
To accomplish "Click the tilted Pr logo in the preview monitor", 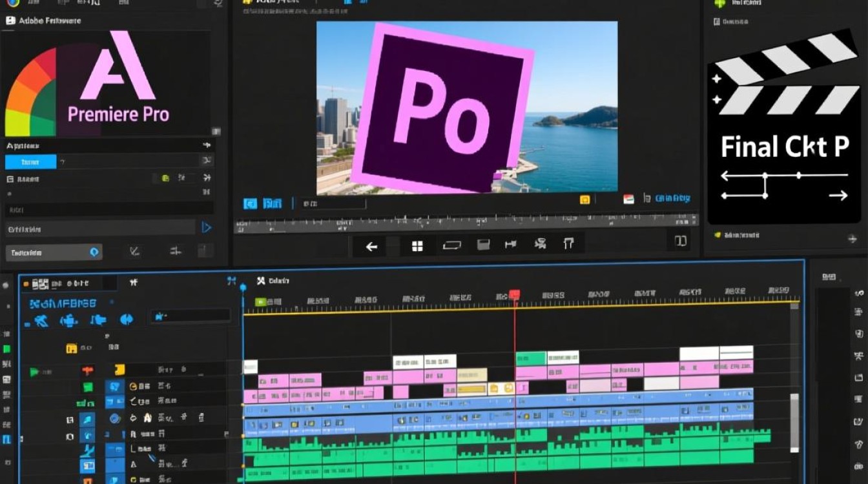I will click(x=442, y=108).
